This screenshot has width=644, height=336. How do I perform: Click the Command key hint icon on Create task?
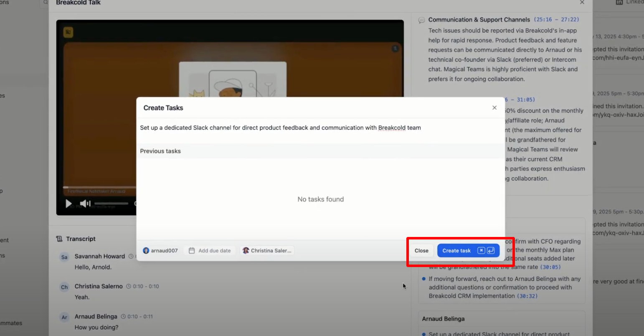[x=481, y=250]
